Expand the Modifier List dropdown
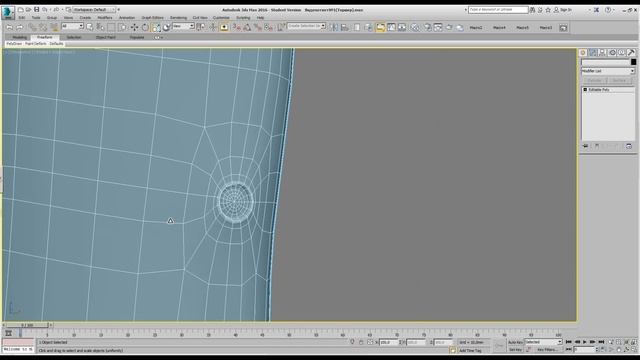The width and height of the screenshot is (640, 360). pyautogui.click(x=608, y=71)
